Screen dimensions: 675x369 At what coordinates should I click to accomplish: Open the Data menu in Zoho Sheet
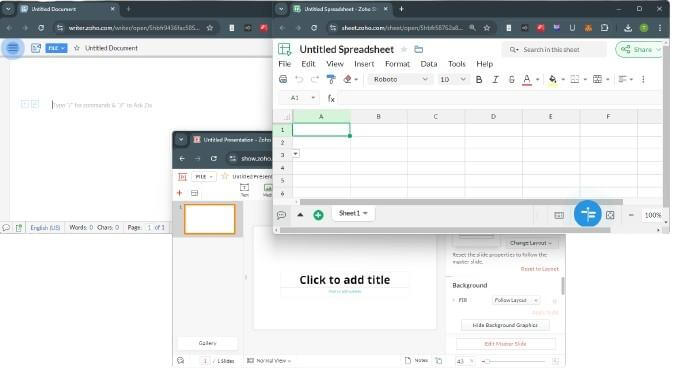point(429,64)
